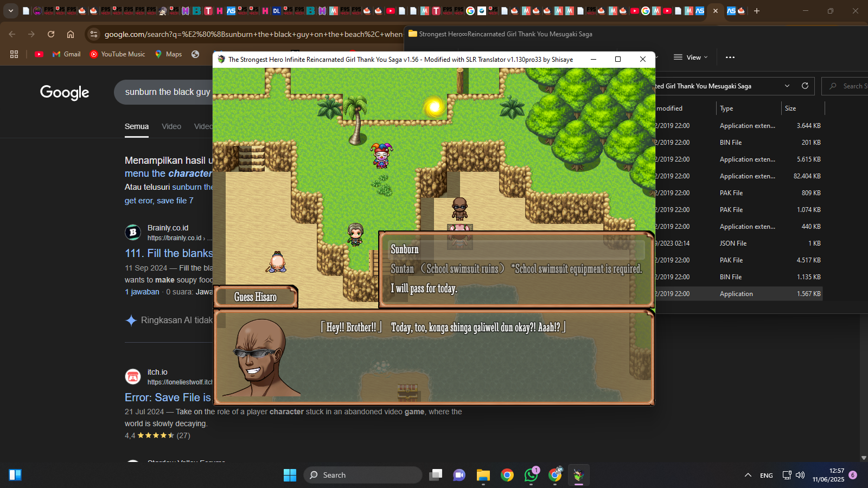
Task: Open the bookmarks apps grid icon
Action: (x=14, y=54)
